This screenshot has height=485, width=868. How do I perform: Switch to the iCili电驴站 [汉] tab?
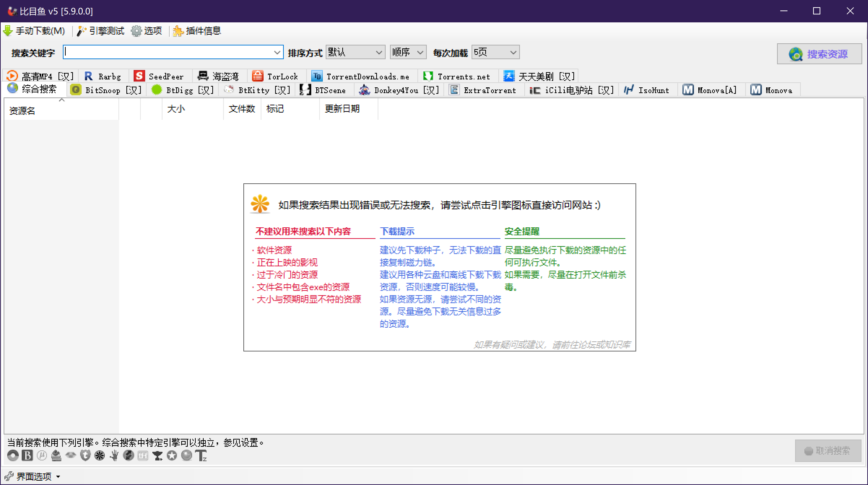[x=572, y=90]
